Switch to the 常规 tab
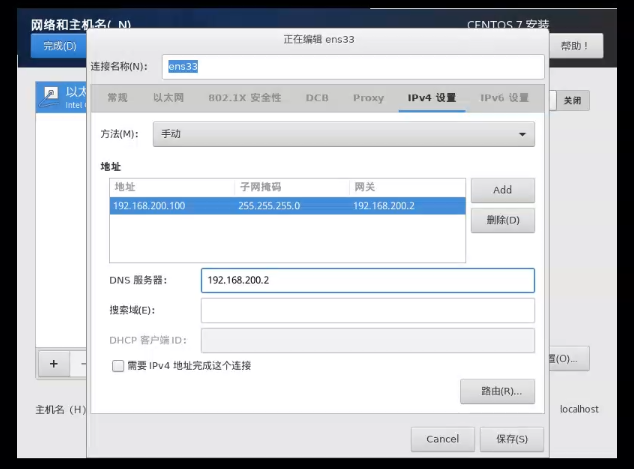The height and width of the screenshot is (469, 634). [118, 98]
